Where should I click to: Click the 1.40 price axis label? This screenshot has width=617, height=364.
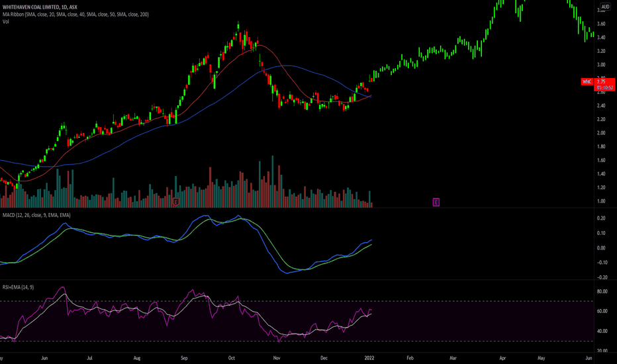(x=601, y=174)
